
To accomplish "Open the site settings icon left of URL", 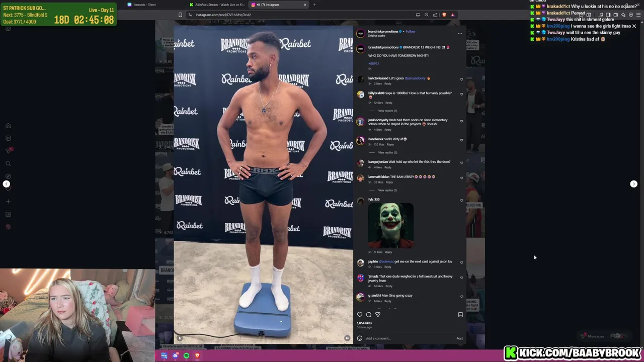I will tap(190, 15).
